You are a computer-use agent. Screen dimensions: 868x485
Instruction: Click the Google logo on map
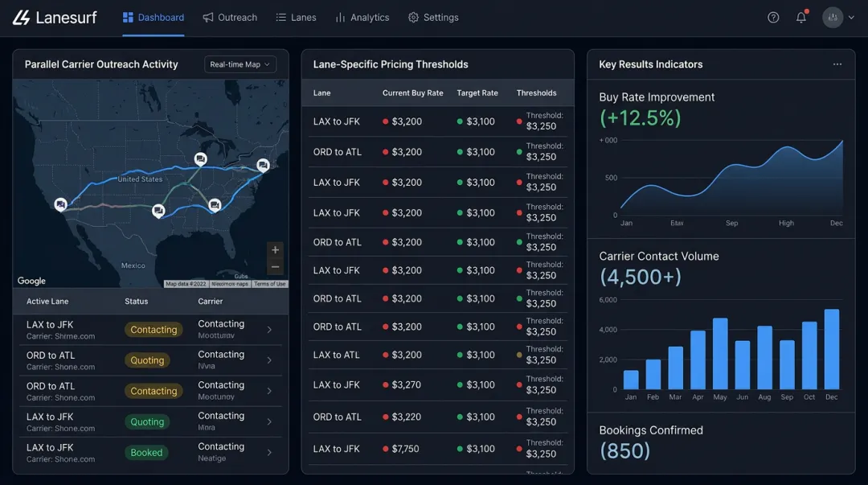[31, 281]
